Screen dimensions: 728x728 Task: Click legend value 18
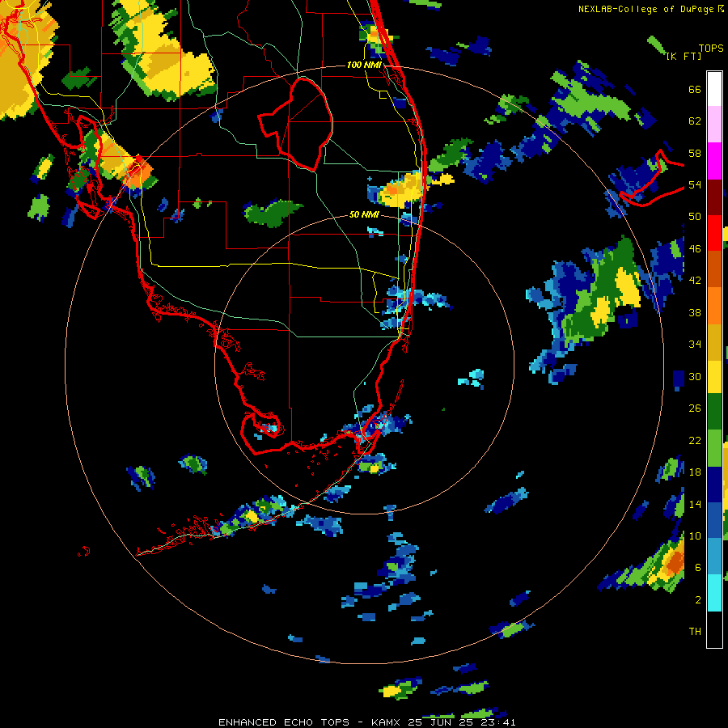(x=695, y=472)
